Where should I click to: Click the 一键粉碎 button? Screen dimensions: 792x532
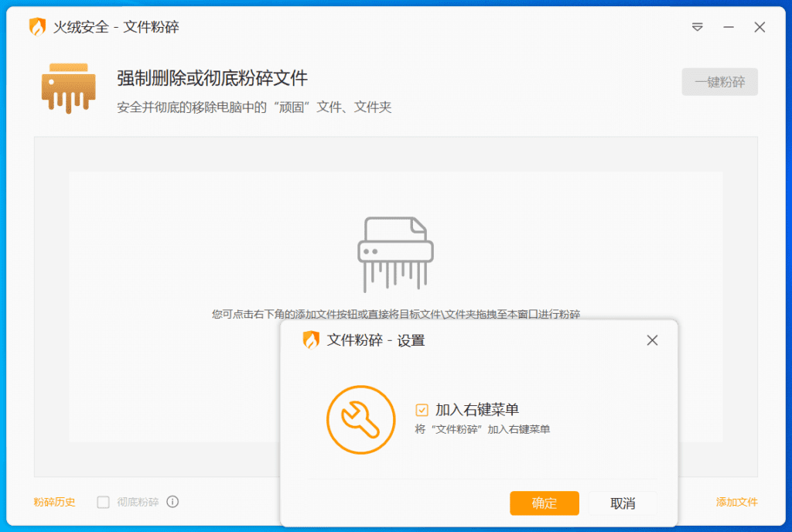[x=720, y=82]
